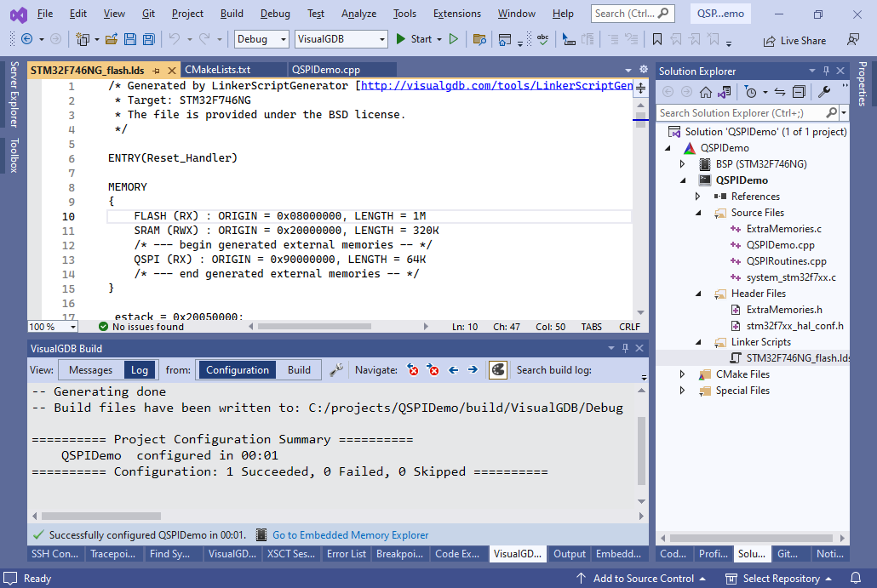
Task: Close the STM32F746NG_flash.lds tab
Action: tap(172, 71)
